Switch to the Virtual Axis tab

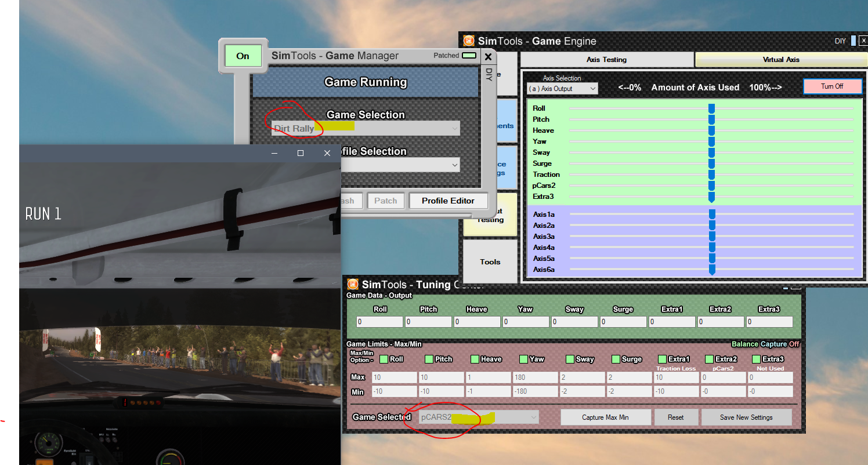click(781, 60)
